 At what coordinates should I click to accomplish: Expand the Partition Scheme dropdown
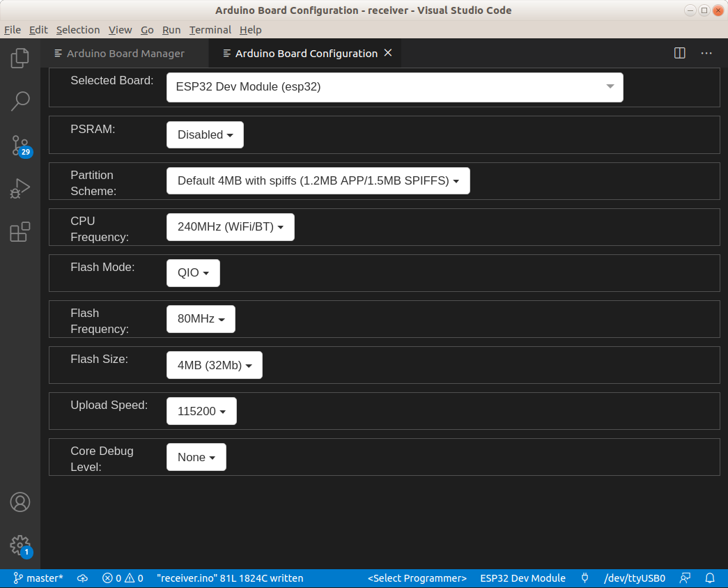coord(318,180)
